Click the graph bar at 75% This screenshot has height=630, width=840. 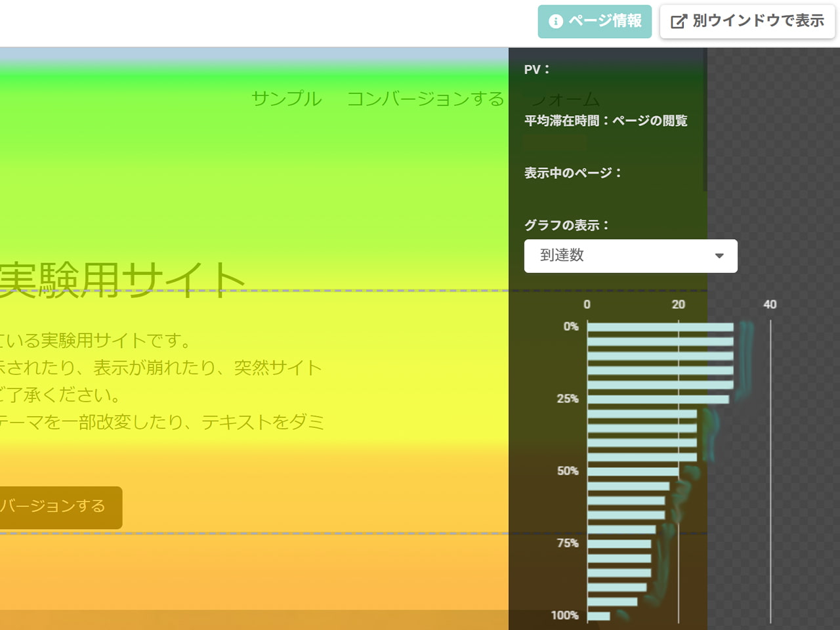(619, 543)
